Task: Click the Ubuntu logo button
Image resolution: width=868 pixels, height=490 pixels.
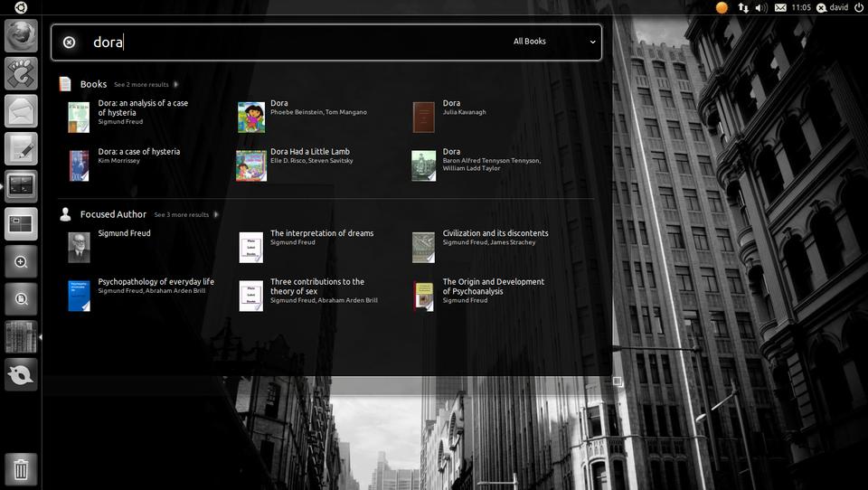Action: click(x=20, y=7)
